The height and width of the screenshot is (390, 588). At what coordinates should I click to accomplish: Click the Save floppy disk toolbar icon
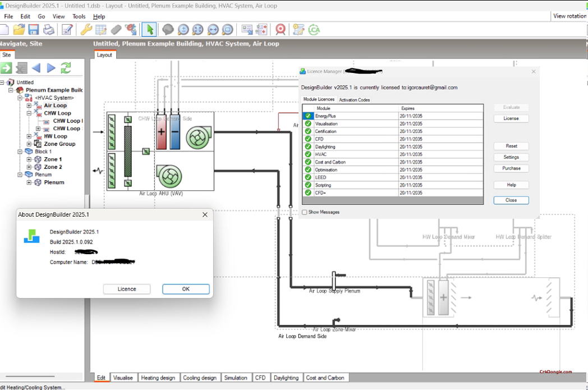(34, 29)
